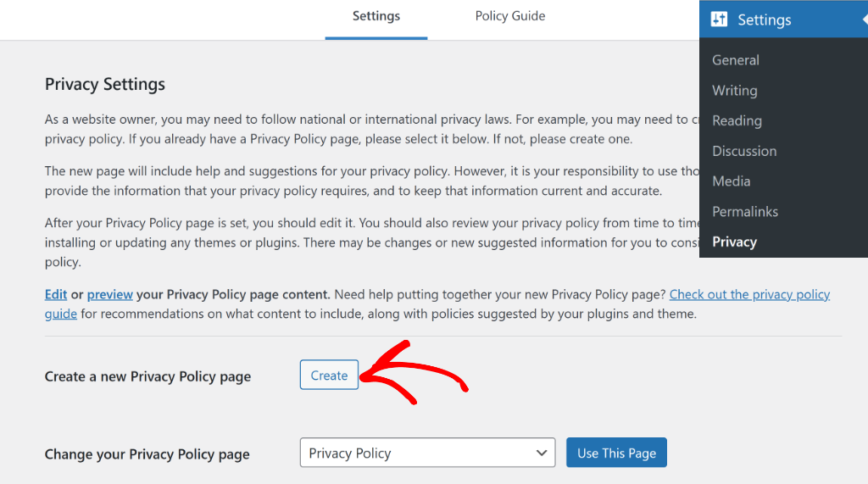Open the privacy policy guide link

749,295
